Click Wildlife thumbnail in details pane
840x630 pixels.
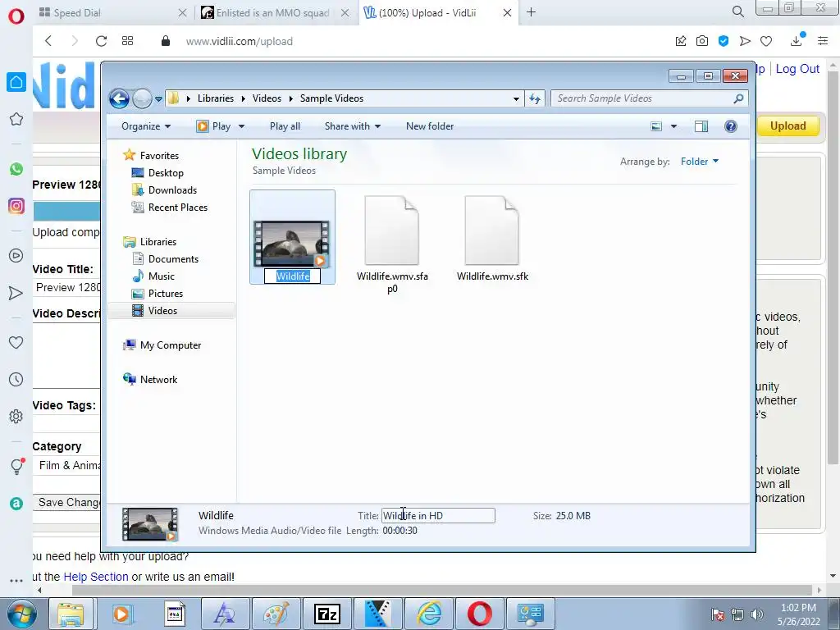(150, 524)
